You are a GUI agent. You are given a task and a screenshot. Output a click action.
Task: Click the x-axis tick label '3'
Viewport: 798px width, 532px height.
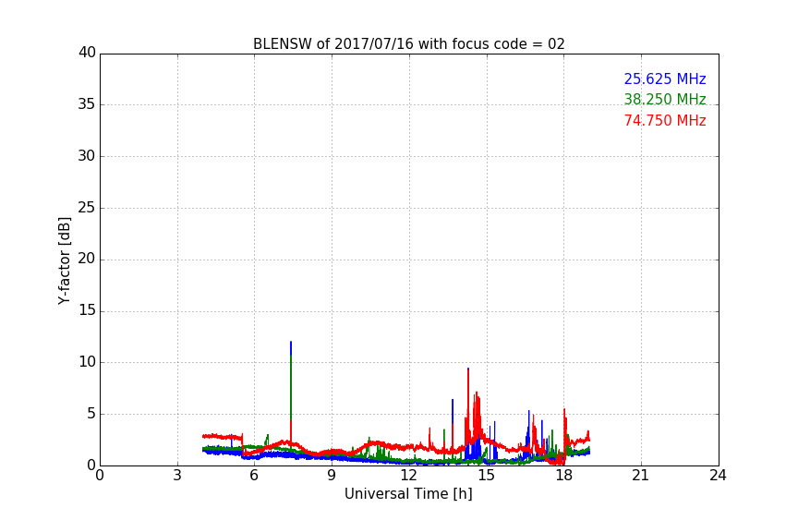point(177,476)
